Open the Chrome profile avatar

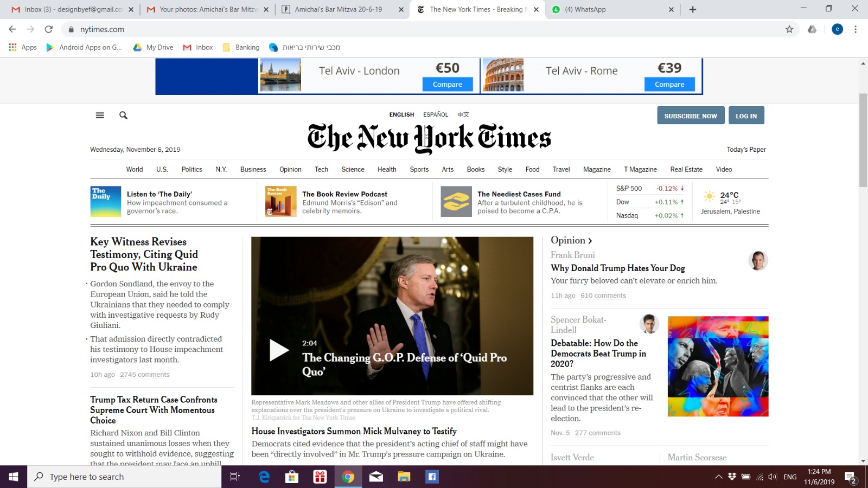[837, 29]
